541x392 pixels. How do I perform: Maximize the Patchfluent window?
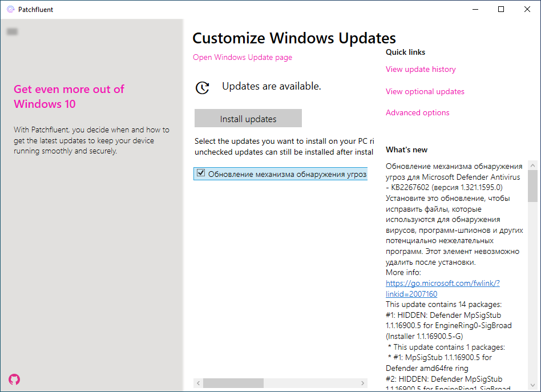pyautogui.click(x=501, y=9)
